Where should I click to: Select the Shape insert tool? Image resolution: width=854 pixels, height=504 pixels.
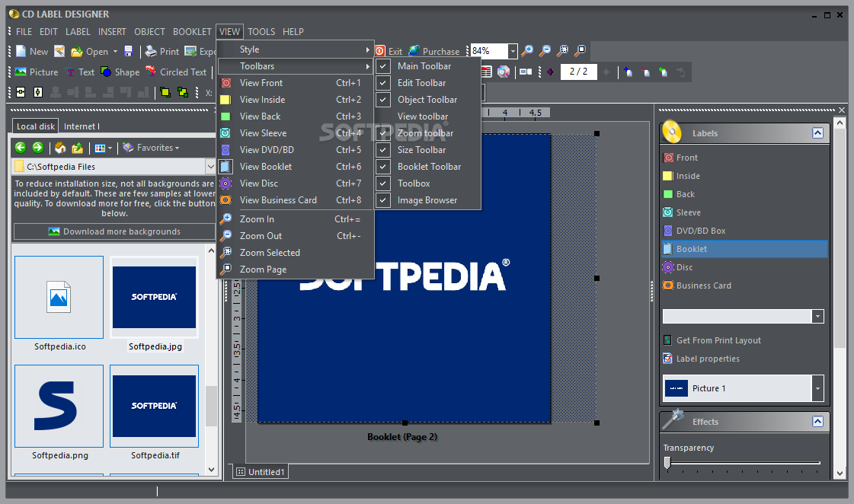point(120,72)
